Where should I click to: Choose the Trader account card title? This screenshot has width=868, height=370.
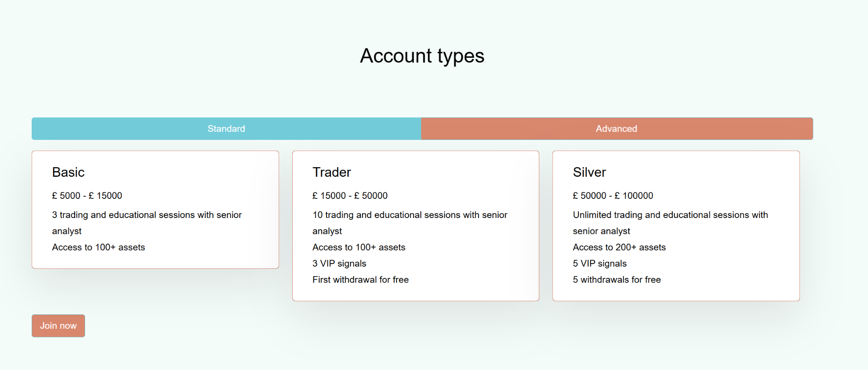coord(332,172)
